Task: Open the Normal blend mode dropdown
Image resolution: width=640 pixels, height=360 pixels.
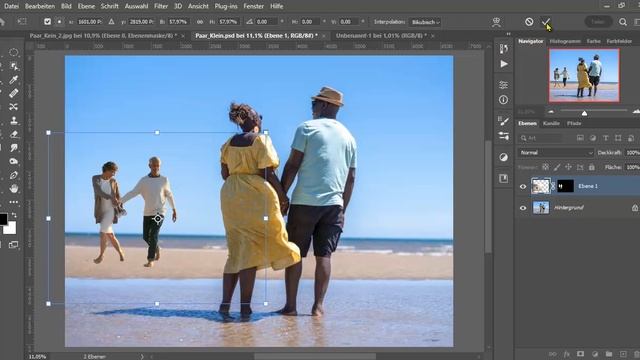Action: (x=556, y=153)
